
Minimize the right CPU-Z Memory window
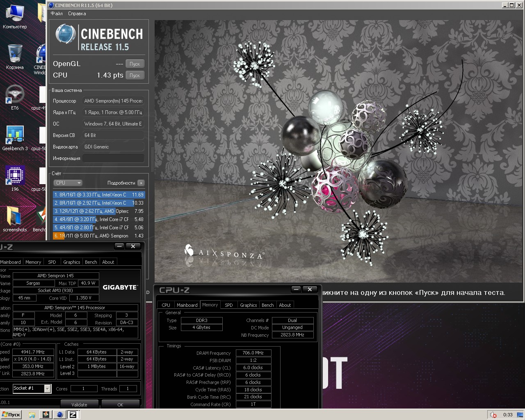[x=296, y=290]
